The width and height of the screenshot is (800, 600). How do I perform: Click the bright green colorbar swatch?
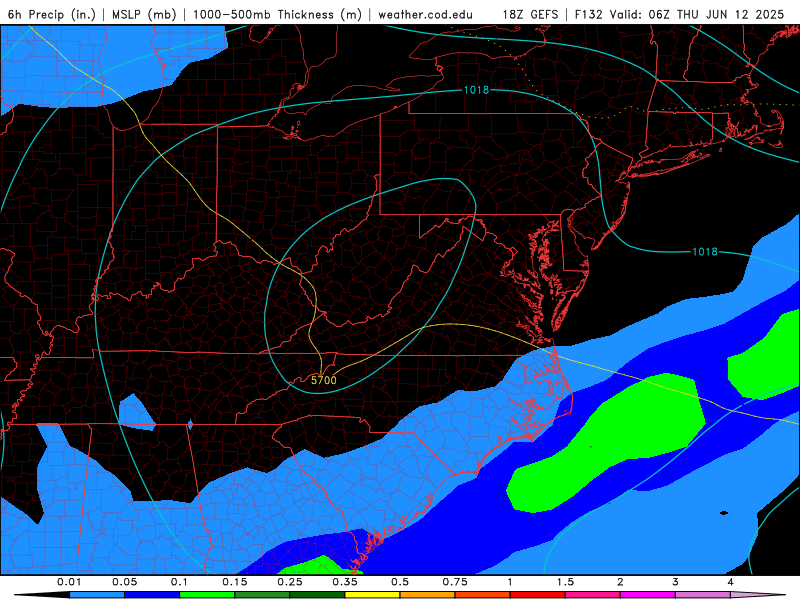[x=207, y=595]
